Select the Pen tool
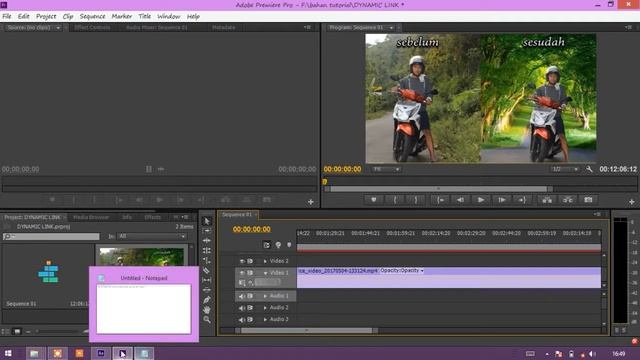 tap(207, 300)
